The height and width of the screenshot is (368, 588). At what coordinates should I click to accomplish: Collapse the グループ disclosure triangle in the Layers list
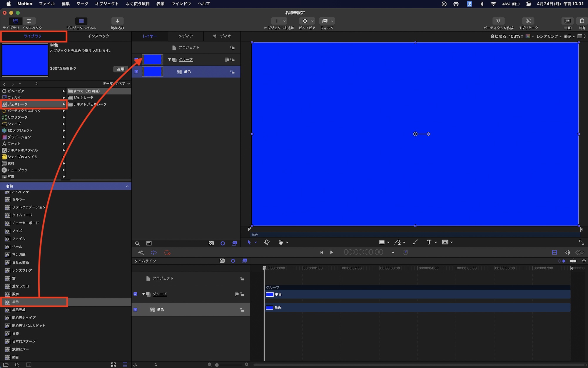click(x=169, y=60)
